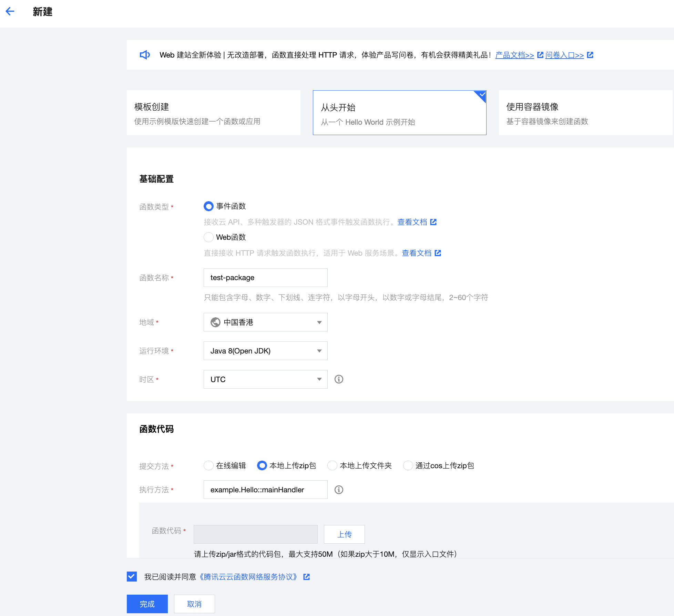
Task: Open the 地域 中国香港 dropdown
Action: pyautogui.click(x=266, y=322)
